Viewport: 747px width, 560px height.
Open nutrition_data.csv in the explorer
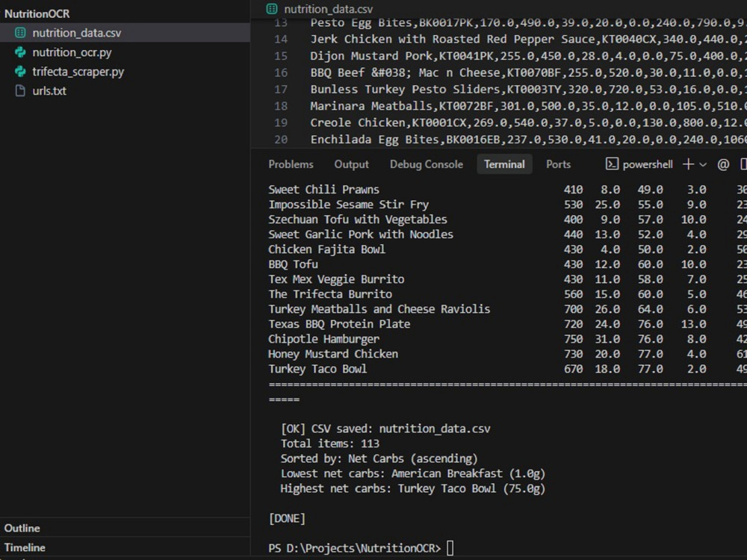click(x=125, y=33)
